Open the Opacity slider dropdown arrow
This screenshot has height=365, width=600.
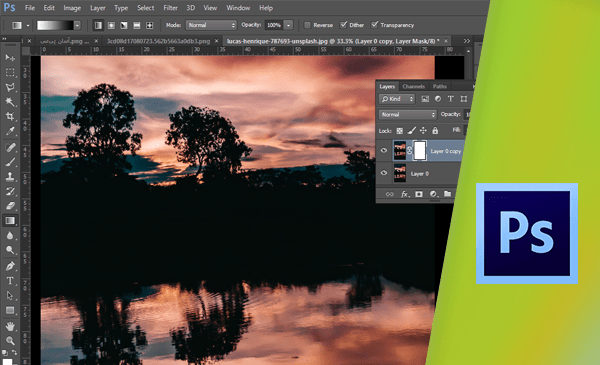point(289,25)
